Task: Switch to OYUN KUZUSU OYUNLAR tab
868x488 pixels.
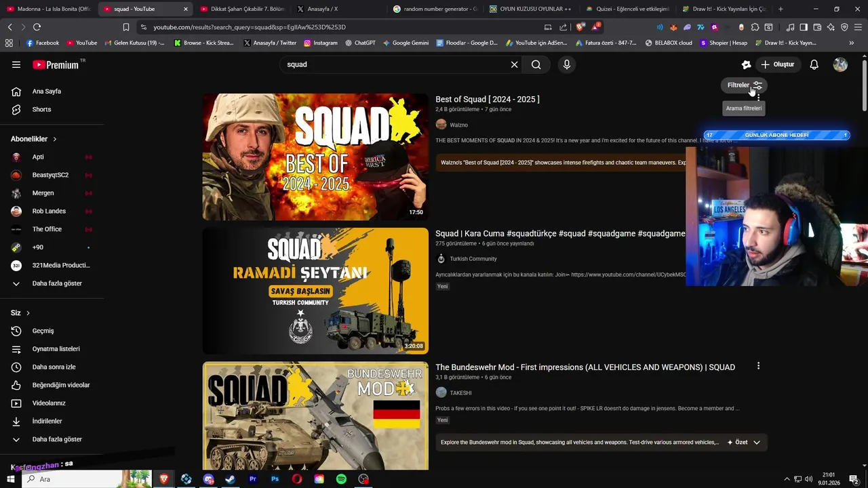Action: point(532,9)
